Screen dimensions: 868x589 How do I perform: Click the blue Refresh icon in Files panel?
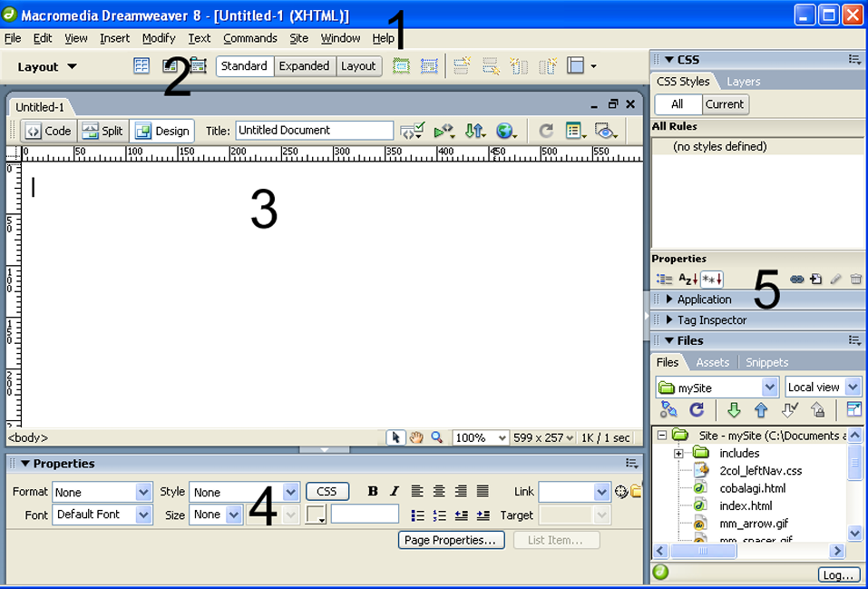(697, 410)
